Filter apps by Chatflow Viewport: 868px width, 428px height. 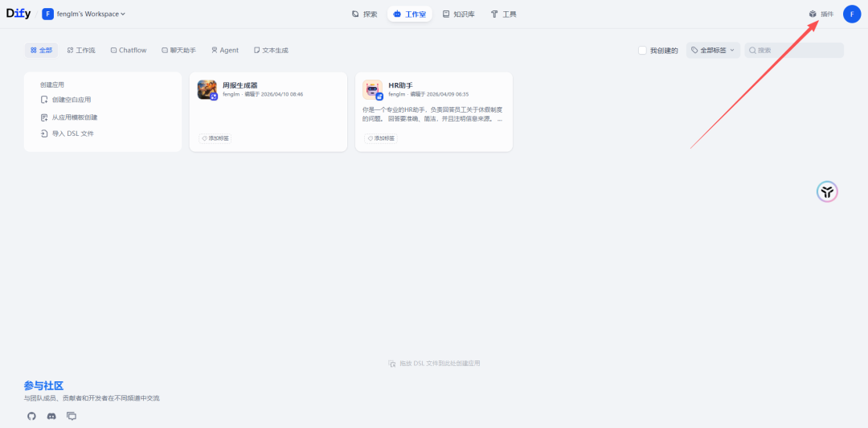129,50
